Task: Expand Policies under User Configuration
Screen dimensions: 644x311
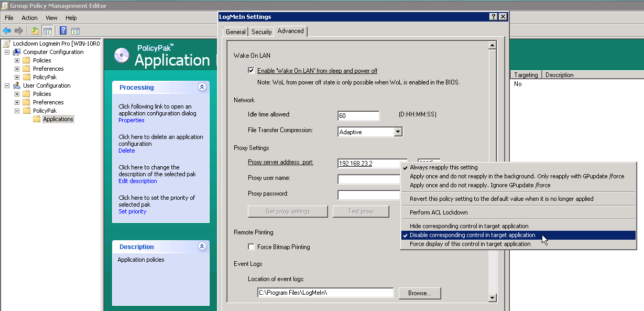Action: [x=17, y=94]
